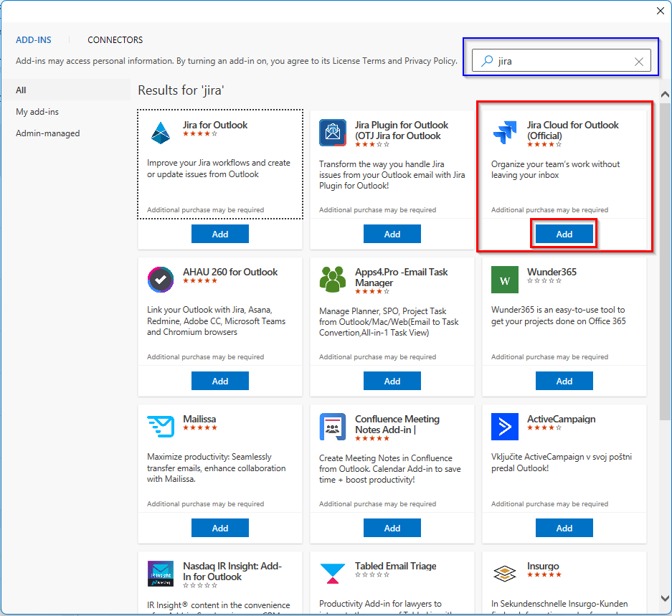
Task: Open Apps4.Pro -Email Task Manager title
Action: tap(401, 278)
